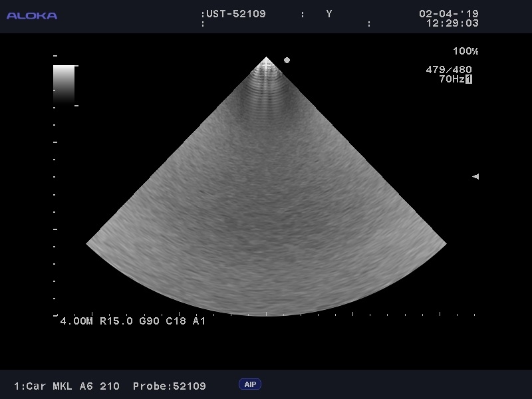
Task: Click the A1 parameter label
Action: (199, 321)
